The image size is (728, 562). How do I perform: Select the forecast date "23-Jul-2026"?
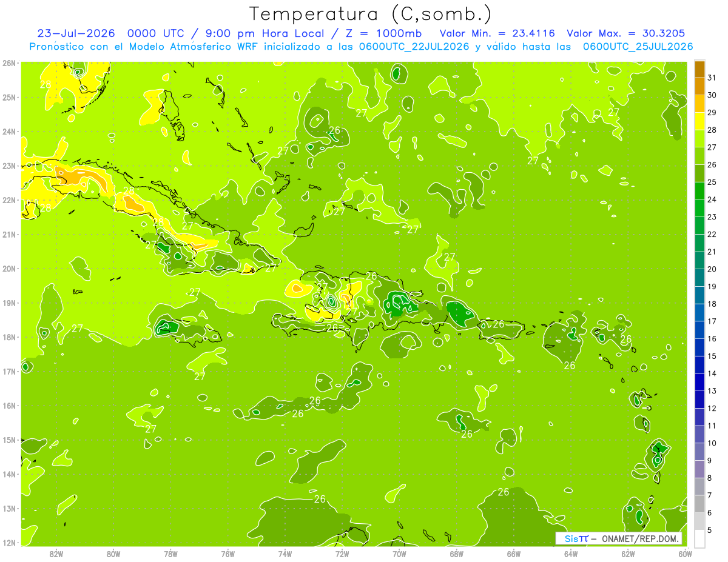[75, 33]
